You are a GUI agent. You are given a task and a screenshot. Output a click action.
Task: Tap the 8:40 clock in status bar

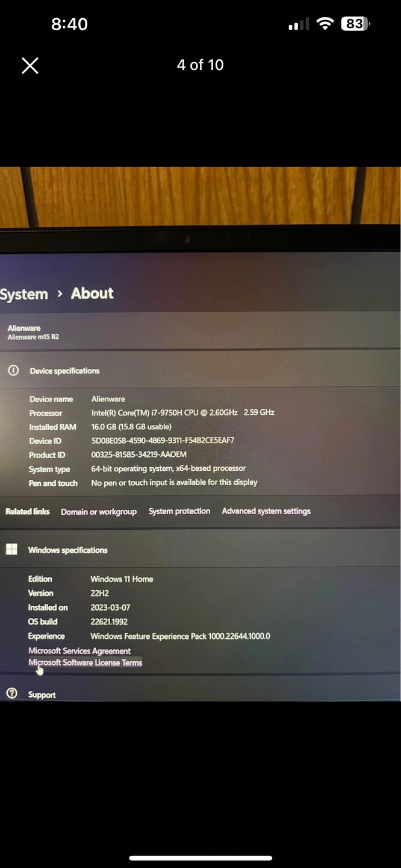[69, 24]
